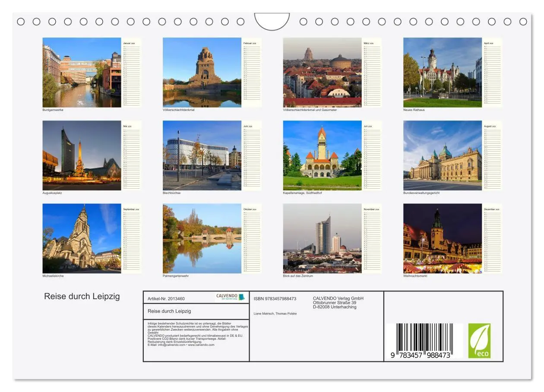Click the 'Artikel-Nr. 2013460' text
544x392 pixels.
[166, 299]
